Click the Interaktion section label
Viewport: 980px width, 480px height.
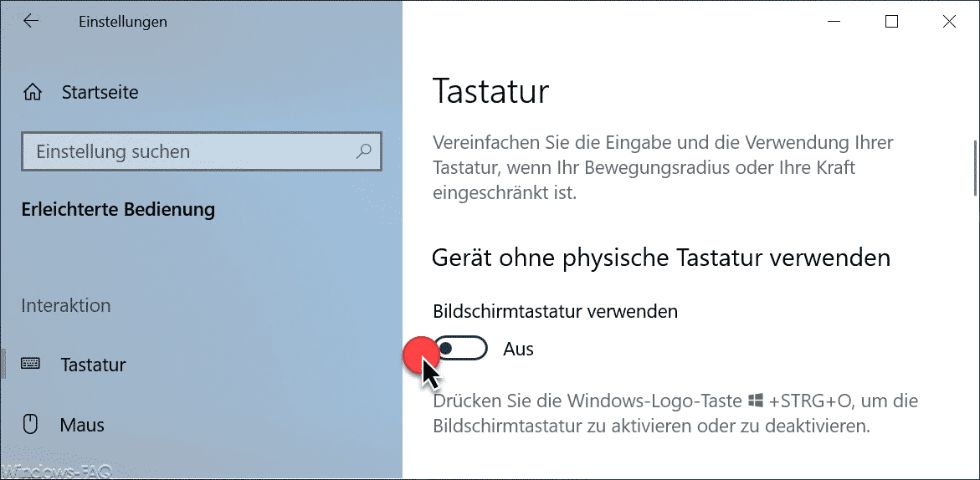pos(65,305)
